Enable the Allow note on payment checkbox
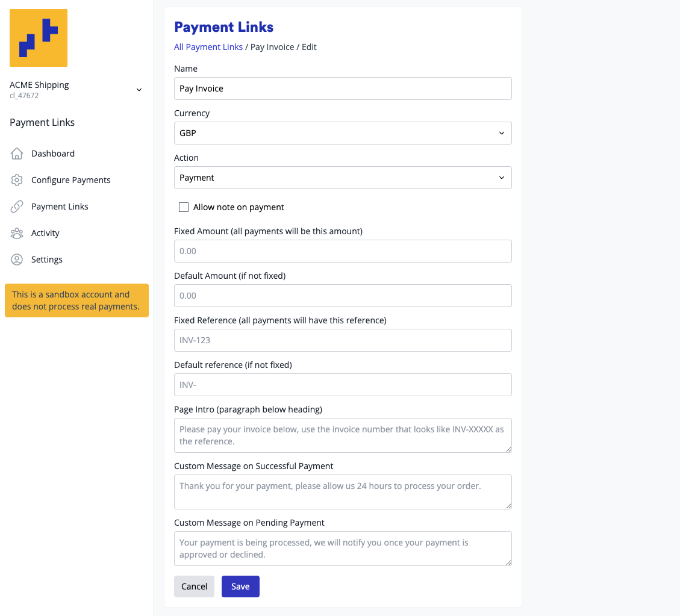Viewport: 680px width, 616px height. point(184,207)
